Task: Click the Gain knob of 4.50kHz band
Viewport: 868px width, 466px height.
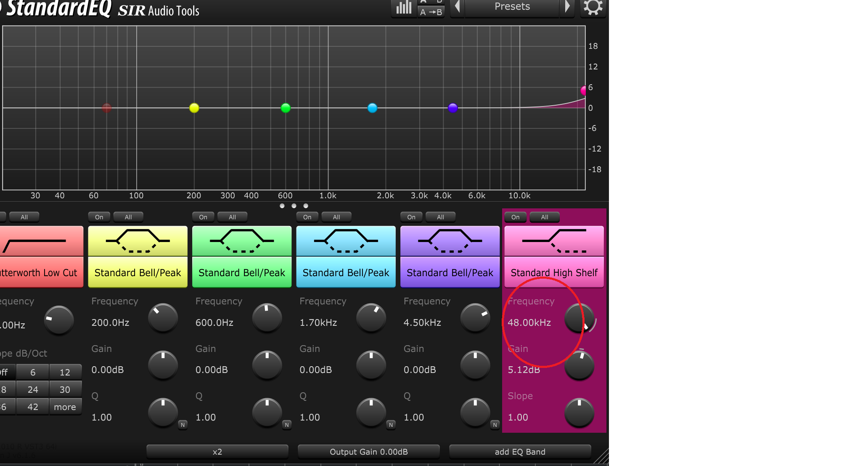Action: click(475, 365)
